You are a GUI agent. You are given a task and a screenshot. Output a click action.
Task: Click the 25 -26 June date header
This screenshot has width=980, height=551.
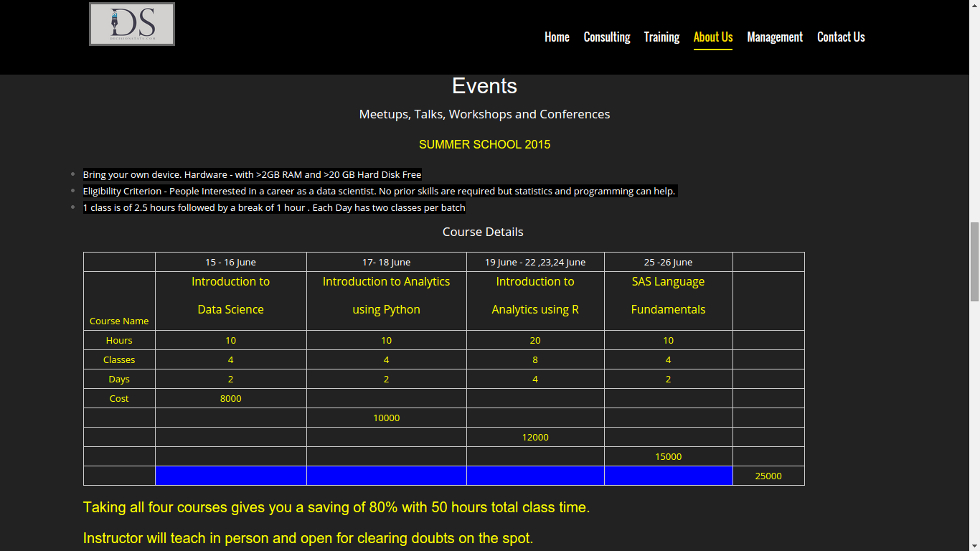click(668, 263)
